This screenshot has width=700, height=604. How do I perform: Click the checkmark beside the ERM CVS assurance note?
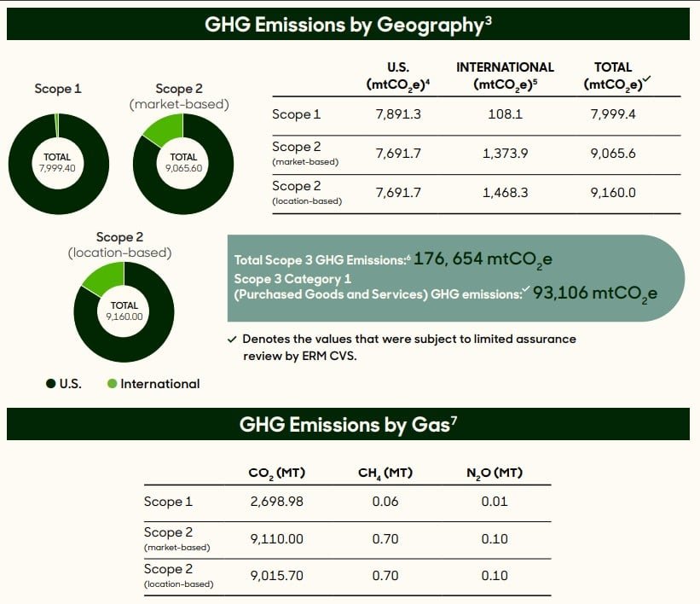231,339
